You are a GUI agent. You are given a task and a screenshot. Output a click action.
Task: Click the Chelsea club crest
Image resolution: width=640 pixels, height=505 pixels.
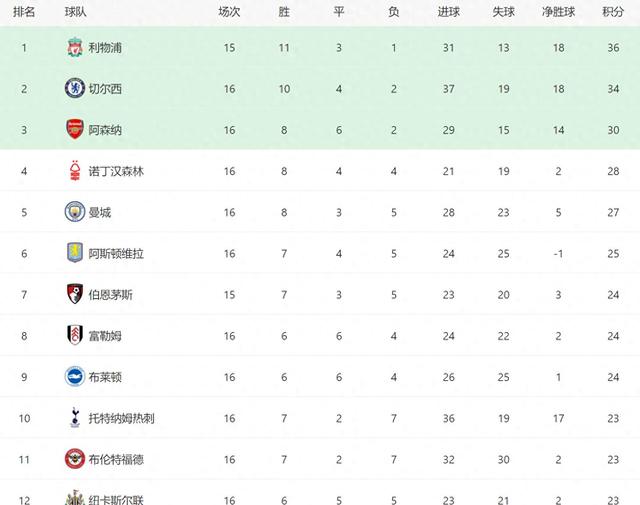75,88
